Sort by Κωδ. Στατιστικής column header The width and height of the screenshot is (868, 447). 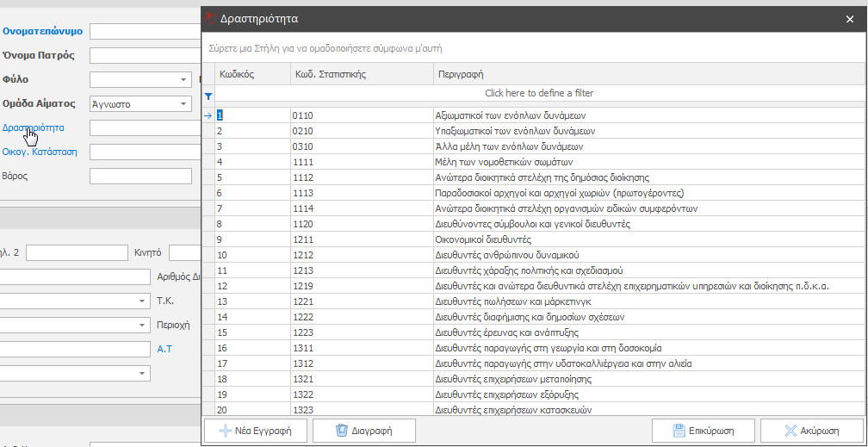pyautogui.click(x=361, y=74)
